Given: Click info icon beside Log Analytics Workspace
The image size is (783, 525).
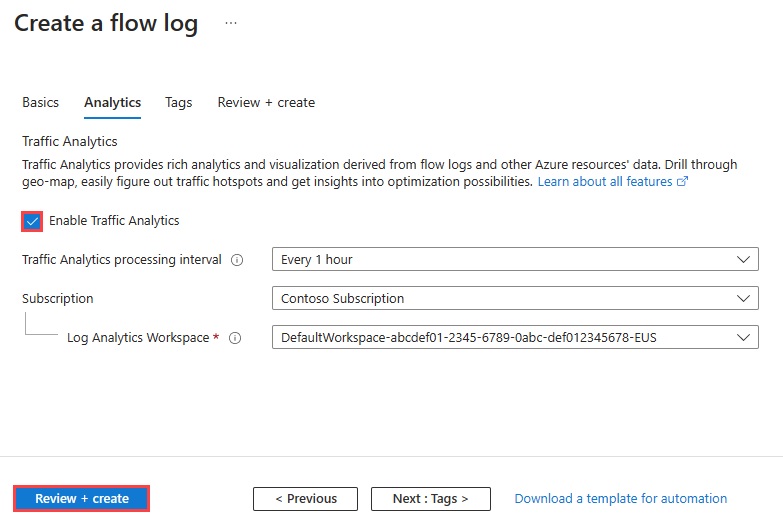Looking at the screenshot, I should click(235, 338).
